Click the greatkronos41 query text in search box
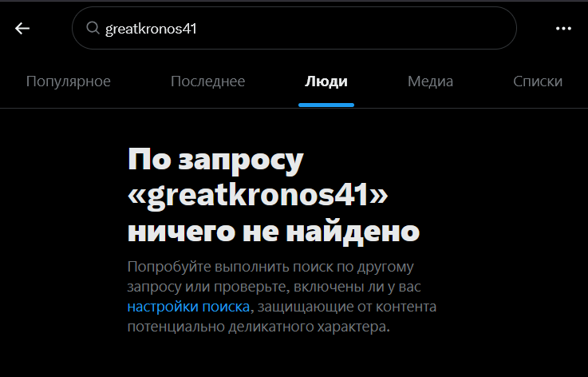The width and height of the screenshot is (588, 377). pyautogui.click(x=151, y=29)
